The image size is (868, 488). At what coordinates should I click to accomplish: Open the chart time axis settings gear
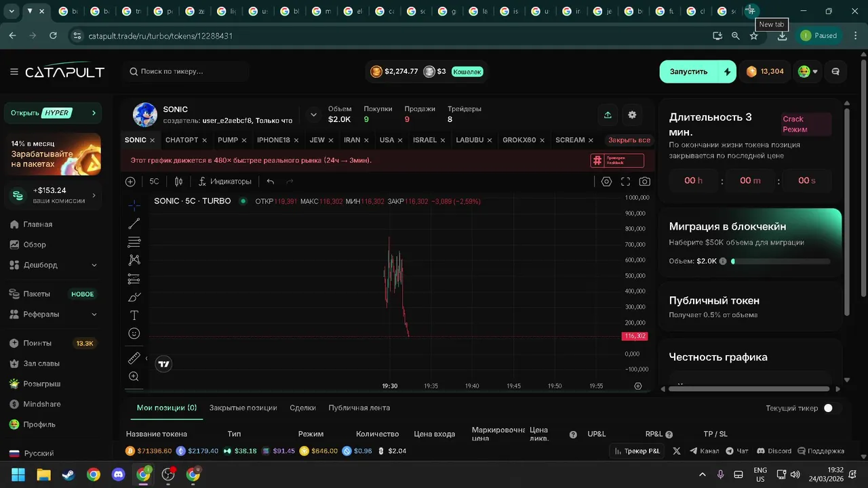coord(637,386)
